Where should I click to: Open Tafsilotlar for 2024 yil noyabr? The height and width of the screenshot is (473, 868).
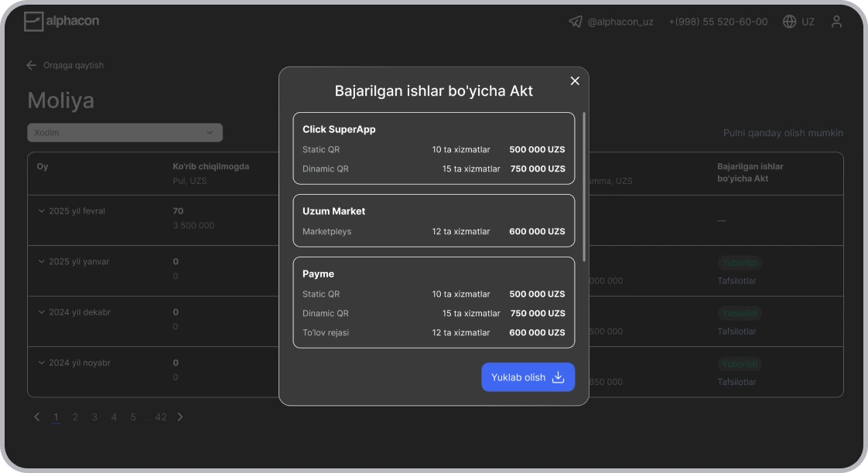[x=736, y=382]
